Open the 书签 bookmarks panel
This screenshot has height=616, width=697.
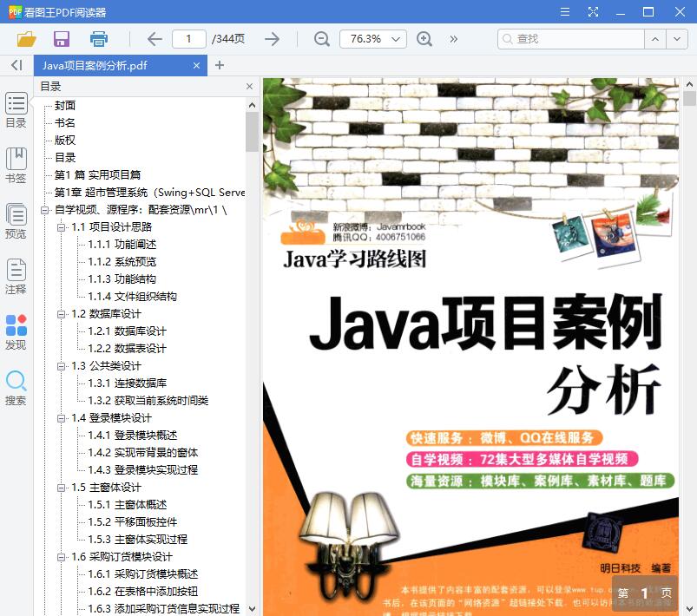tap(16, 166)
